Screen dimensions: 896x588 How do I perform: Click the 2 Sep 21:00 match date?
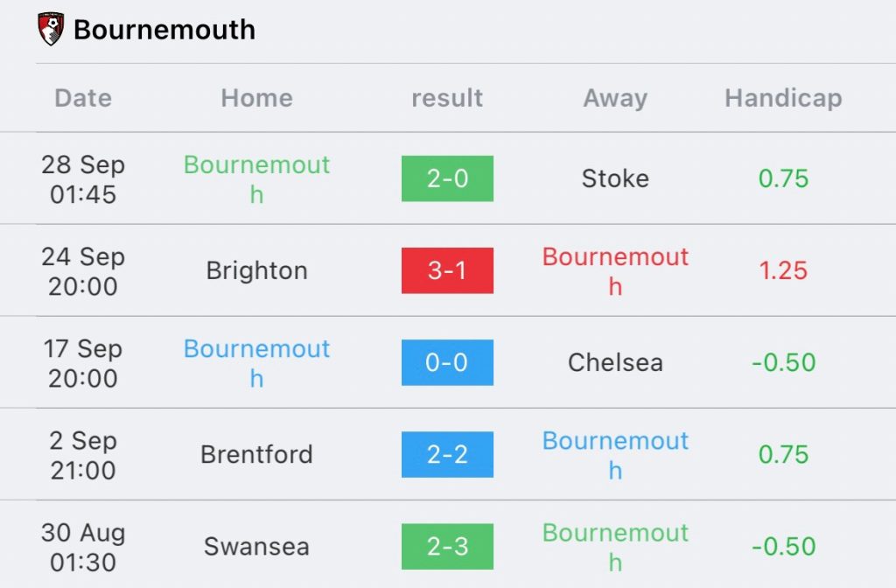tap(83, 454)
